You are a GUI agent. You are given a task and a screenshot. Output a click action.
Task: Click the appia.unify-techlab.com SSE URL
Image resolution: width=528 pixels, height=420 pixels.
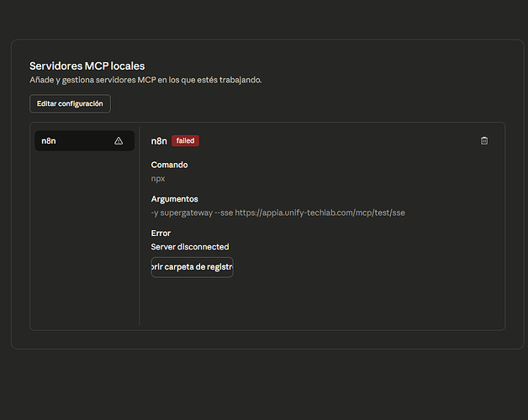pos(319,213)
